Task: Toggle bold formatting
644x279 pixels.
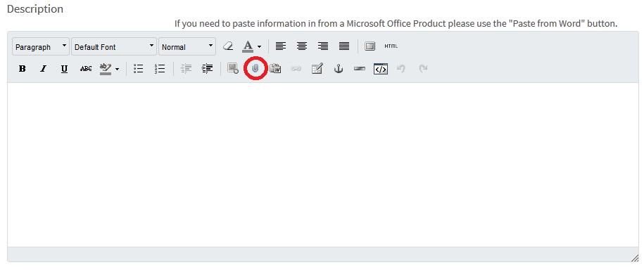Action: (x=23, y=69)
